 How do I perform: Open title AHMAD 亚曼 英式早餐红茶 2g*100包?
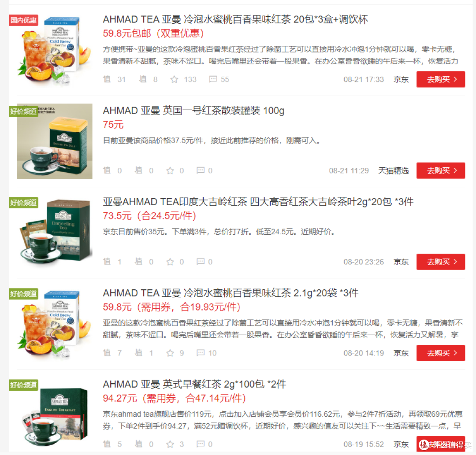194,385
